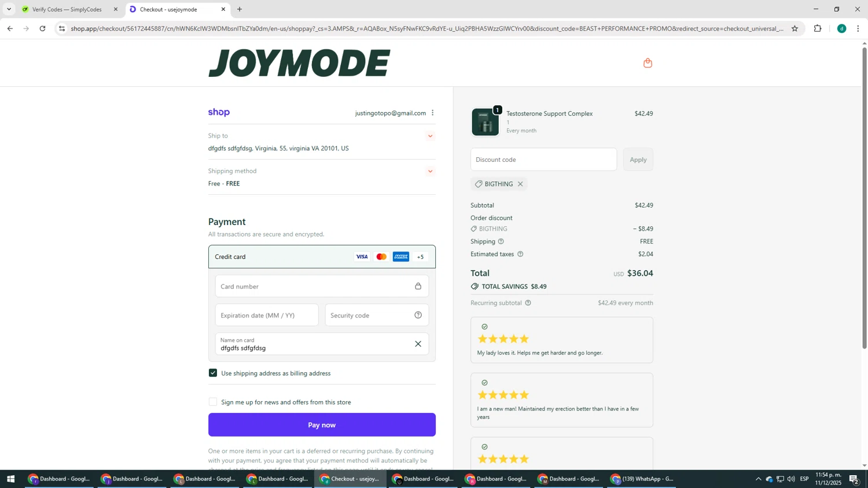Click the Testosterone Support Complex product name

[549, 114]
